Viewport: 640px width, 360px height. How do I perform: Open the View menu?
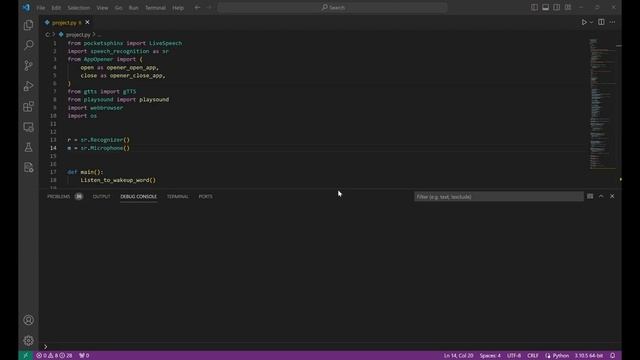tap(102, 8)
